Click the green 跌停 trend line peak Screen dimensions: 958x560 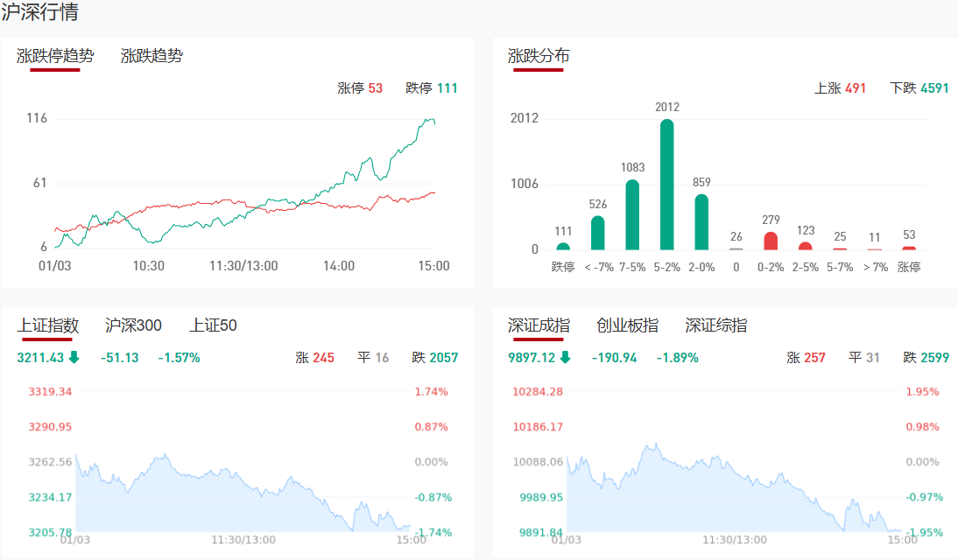click(x=429, y=120)
